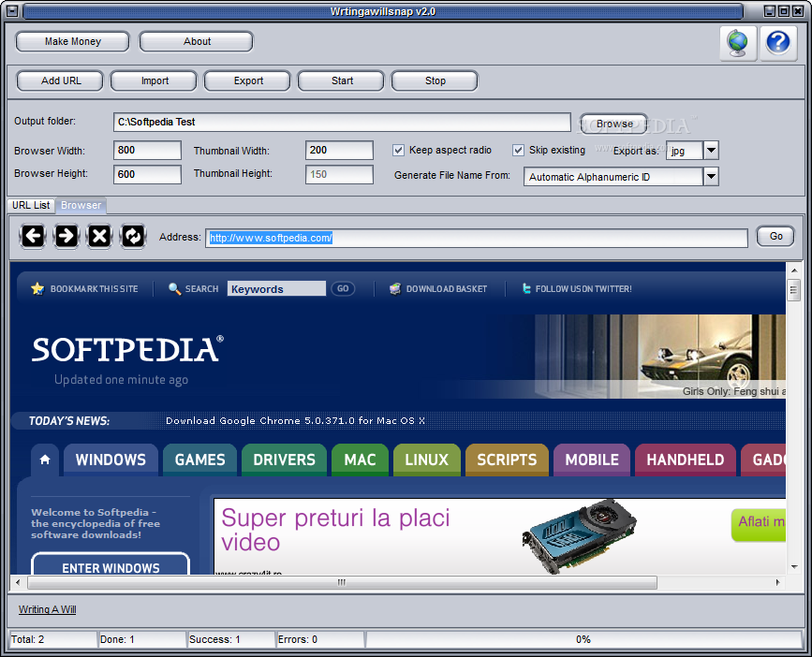Click the Browser Width field
This screenshot has height=657, width=812.
pos(148,150)
